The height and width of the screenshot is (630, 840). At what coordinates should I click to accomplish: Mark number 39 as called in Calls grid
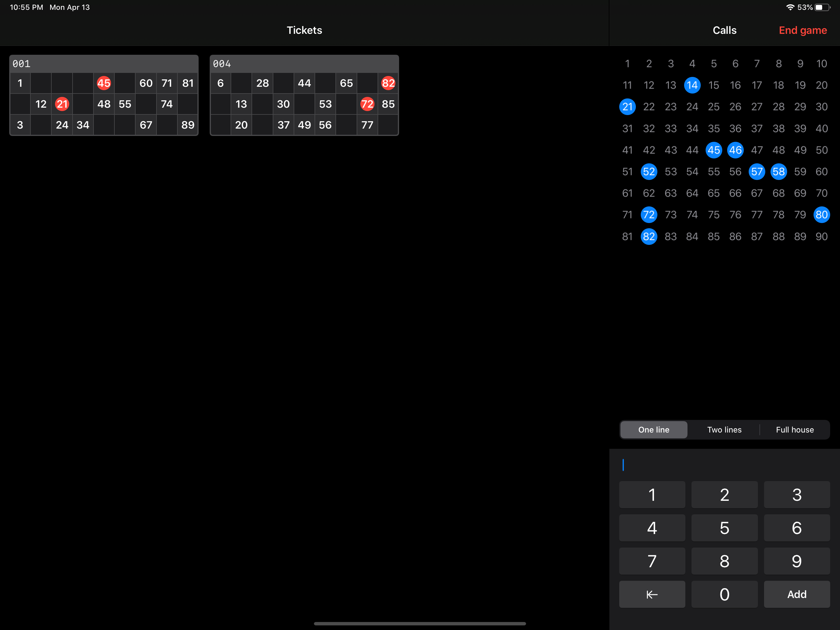pos(800,129)
